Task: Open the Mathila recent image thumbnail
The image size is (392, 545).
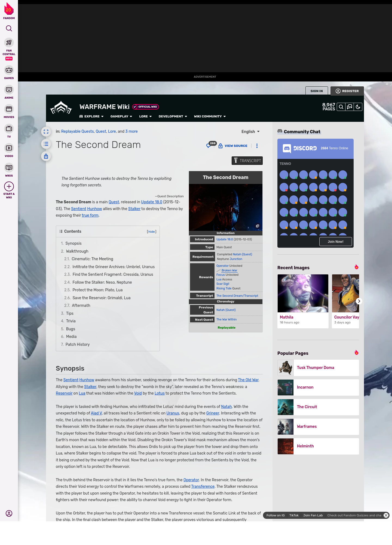Action: [x=303, y=293]
